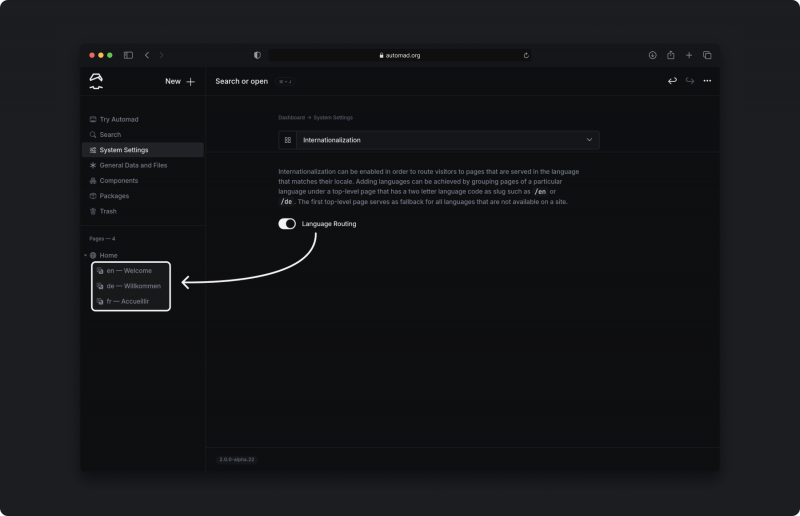The height and width of the screenshot is (516, 800).
Task: Click the Dashboard breadcrumb link
Action: click(291, 118)
